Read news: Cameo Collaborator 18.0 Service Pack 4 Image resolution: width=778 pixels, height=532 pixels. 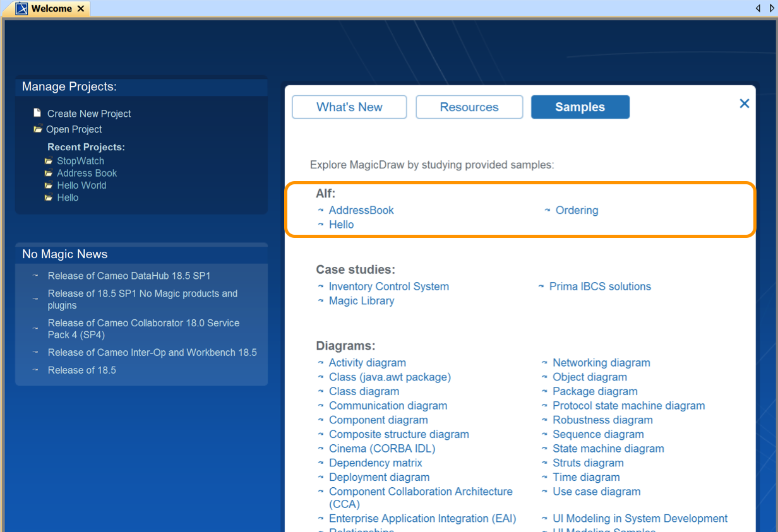[x=143, y=329]
